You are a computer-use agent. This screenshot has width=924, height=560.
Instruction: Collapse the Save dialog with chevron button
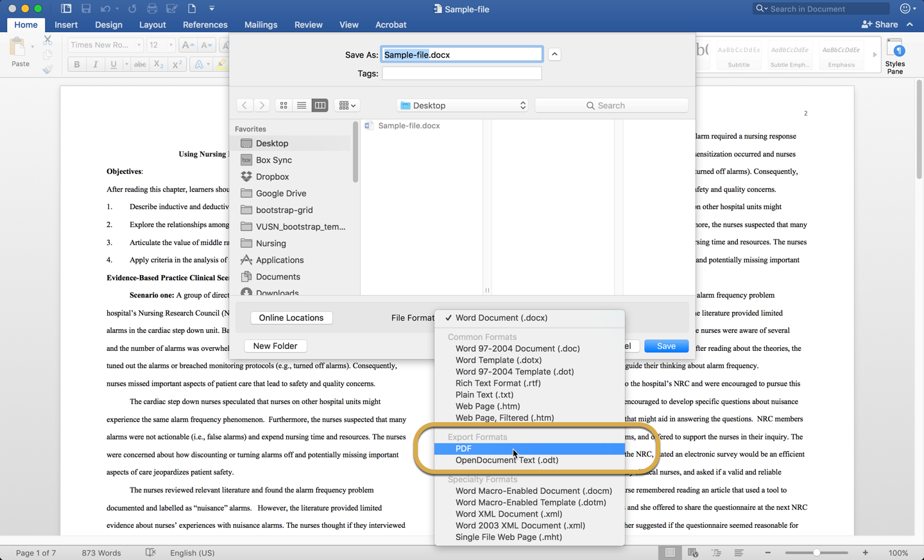point(554,55)
